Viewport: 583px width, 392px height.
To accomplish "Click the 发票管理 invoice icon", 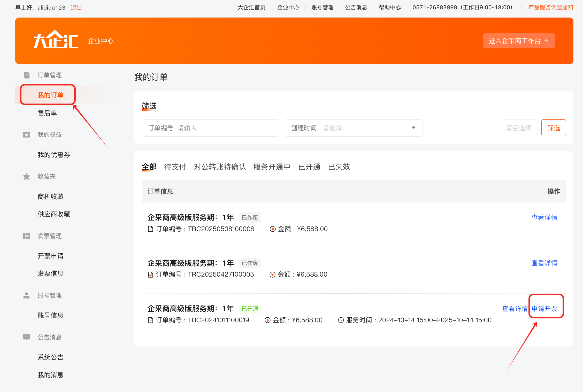I will 26,236.
